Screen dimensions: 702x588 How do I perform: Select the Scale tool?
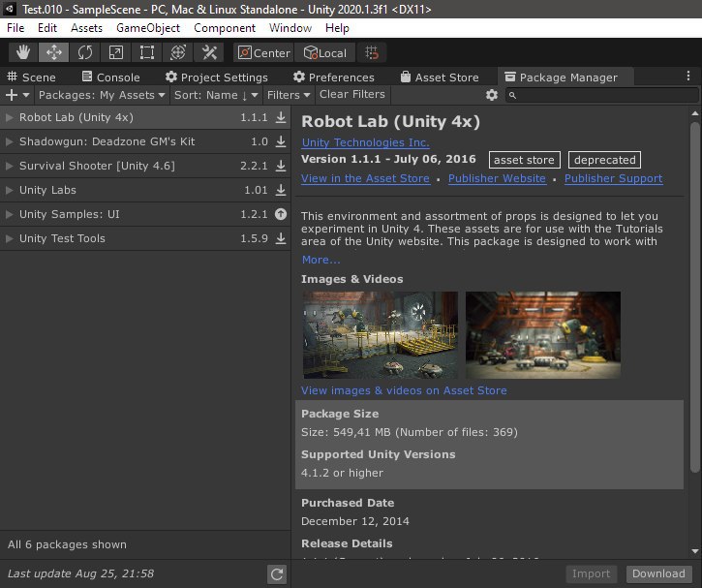116,53
